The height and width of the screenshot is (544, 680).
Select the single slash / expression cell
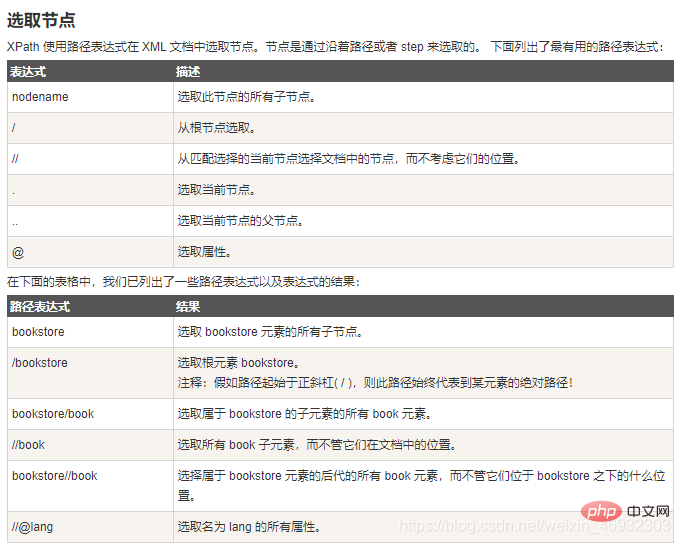coord(90,128)
